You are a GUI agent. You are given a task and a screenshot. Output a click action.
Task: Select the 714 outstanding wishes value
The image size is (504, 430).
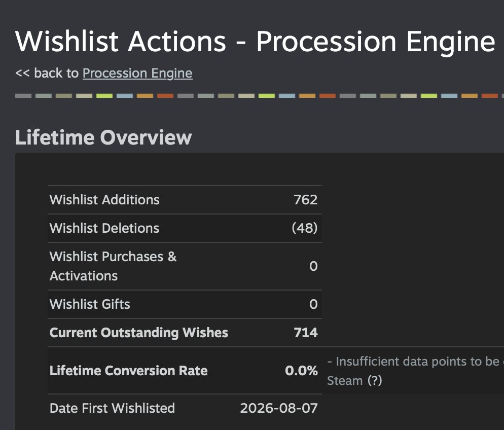click(x=306, y=332)
